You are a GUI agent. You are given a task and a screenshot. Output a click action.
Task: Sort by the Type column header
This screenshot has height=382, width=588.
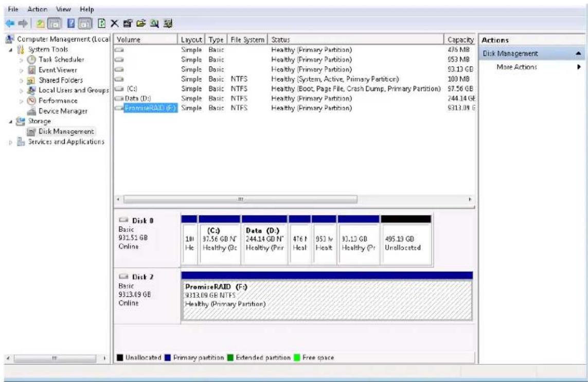216,40
